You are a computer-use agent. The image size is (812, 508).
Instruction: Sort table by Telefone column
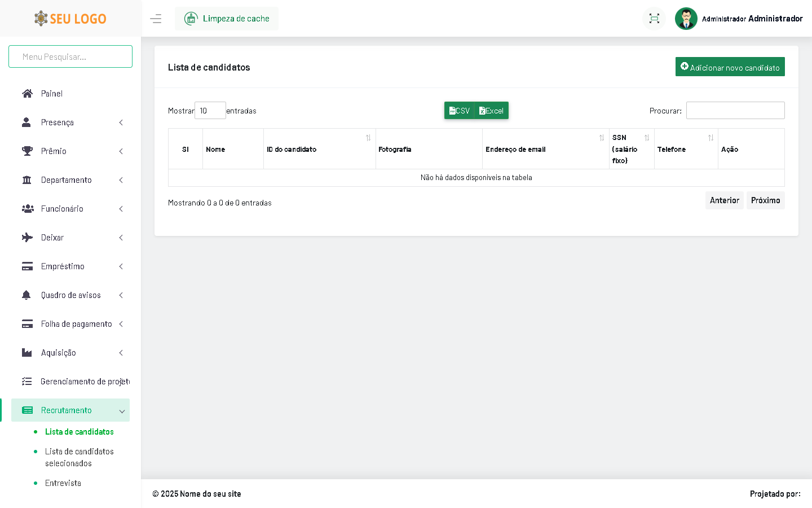[686, 149]
